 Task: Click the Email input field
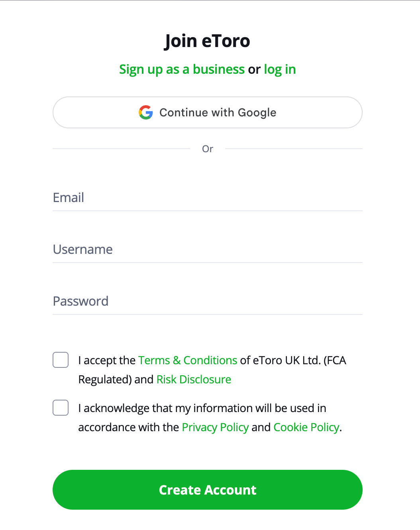(207, 199)
